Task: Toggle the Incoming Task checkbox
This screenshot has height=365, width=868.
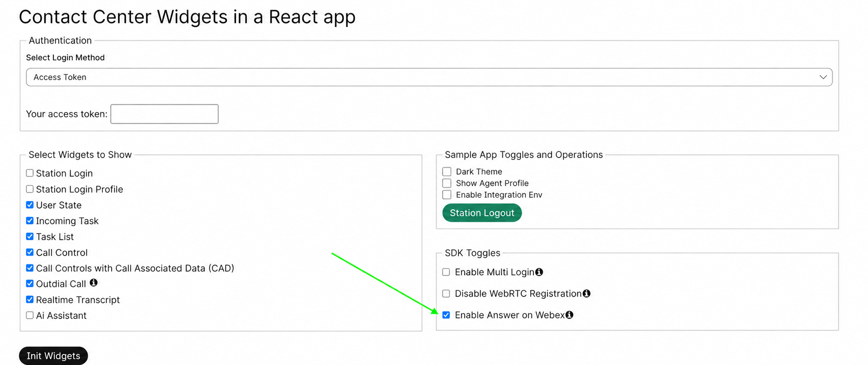Action: [30, 220]
